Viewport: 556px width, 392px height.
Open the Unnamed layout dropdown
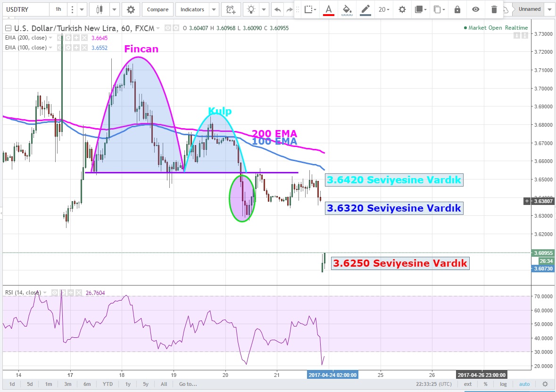[549, 9]
